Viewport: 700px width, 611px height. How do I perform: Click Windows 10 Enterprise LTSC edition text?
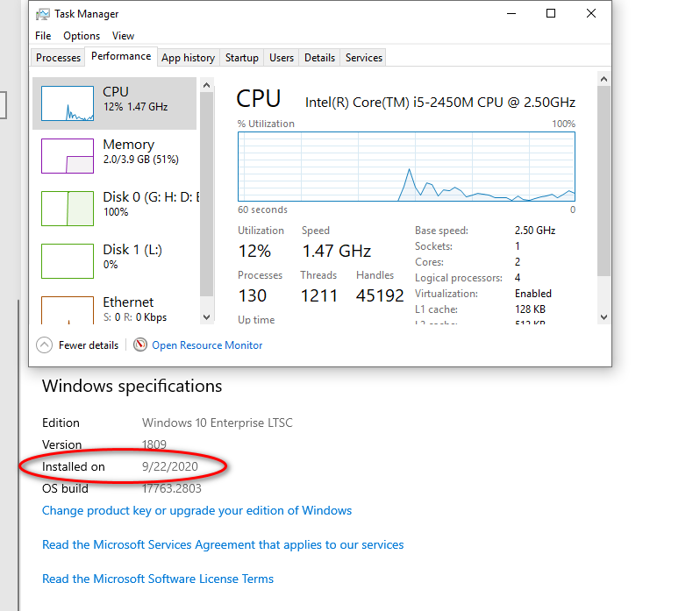218,423
